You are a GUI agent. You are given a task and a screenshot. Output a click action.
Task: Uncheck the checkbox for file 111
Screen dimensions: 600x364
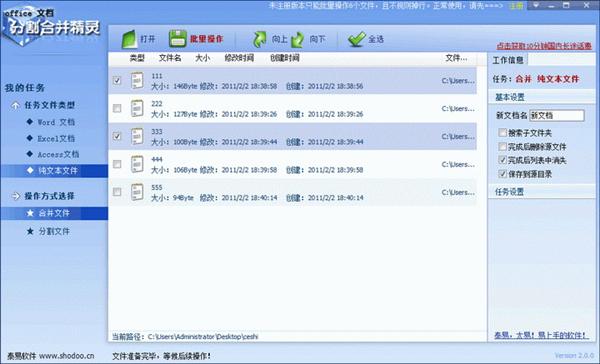(x=117, y=80)
